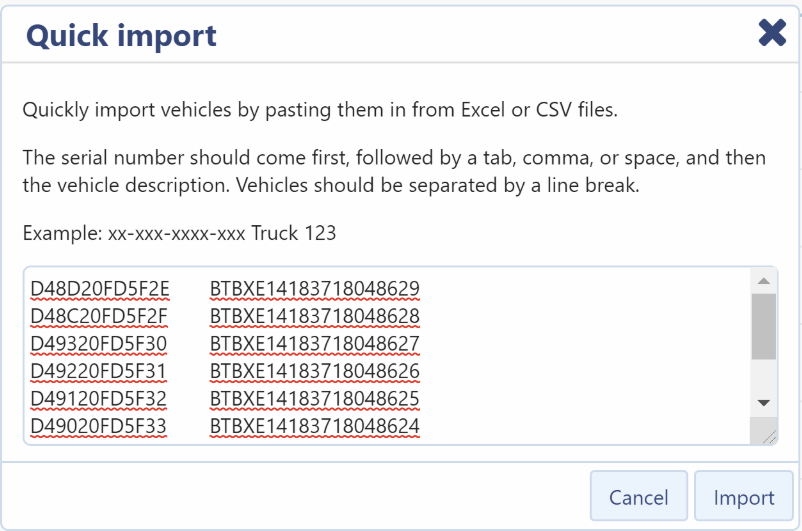The image size is (802, 531).
Task: Cancel the quick import
Action: pos(638,496)
